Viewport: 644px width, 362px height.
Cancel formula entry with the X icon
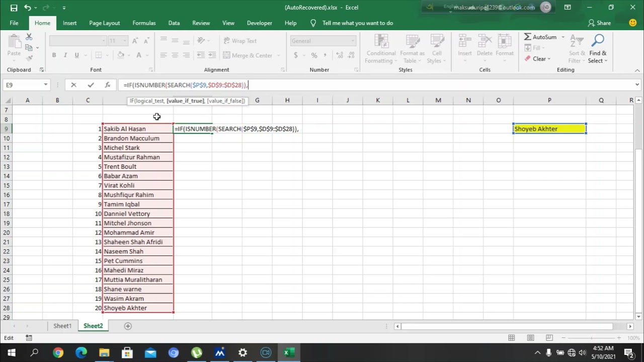click(73, 85)
